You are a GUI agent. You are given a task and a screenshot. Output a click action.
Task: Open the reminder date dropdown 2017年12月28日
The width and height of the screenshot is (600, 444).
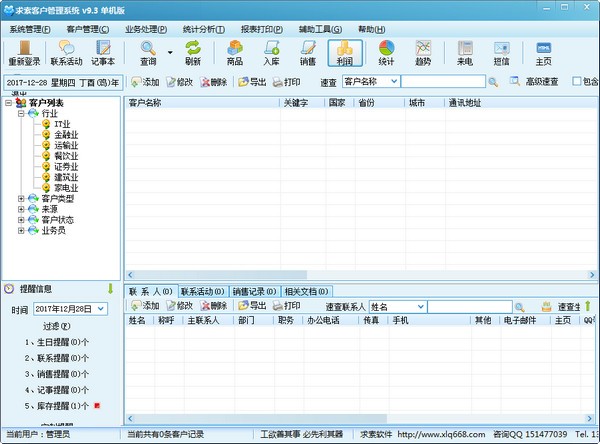point(101,309)
